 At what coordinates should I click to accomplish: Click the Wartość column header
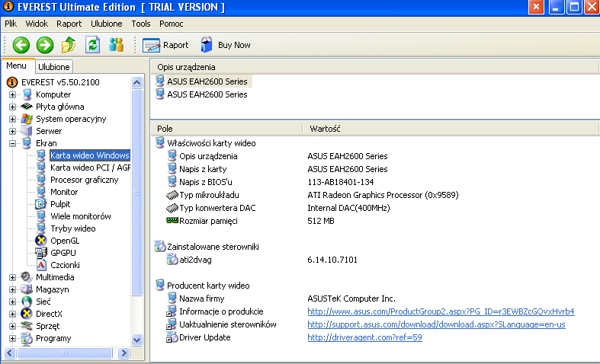(x=451, y=129)
